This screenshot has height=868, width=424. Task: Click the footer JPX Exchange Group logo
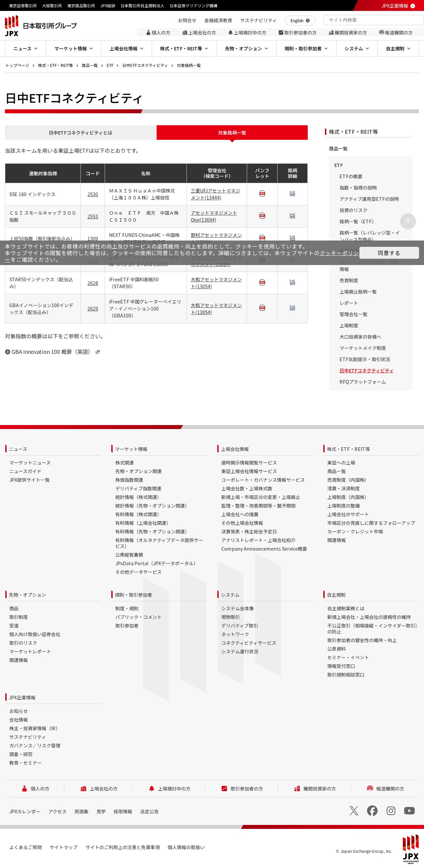410,849
